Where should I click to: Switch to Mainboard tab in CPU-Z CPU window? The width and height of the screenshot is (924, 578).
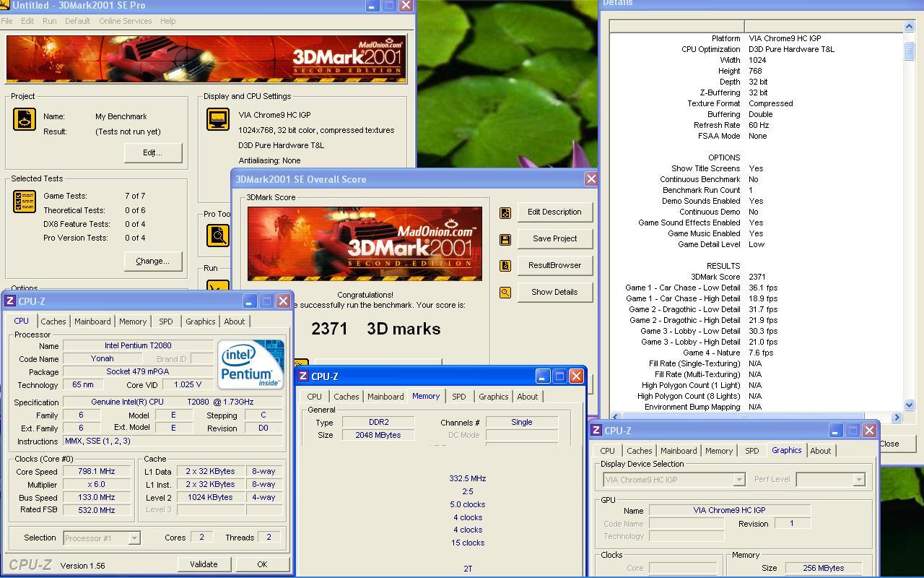pyautogui.click(x=92, y=322)
